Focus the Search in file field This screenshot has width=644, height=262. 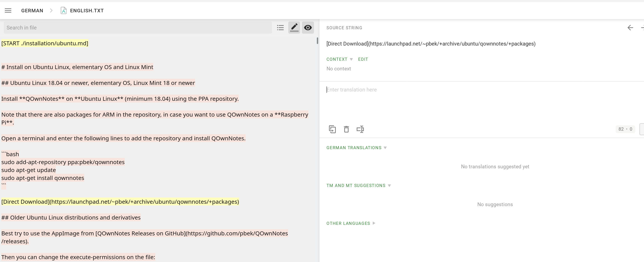pyautogui.click(x=138, y=27)
